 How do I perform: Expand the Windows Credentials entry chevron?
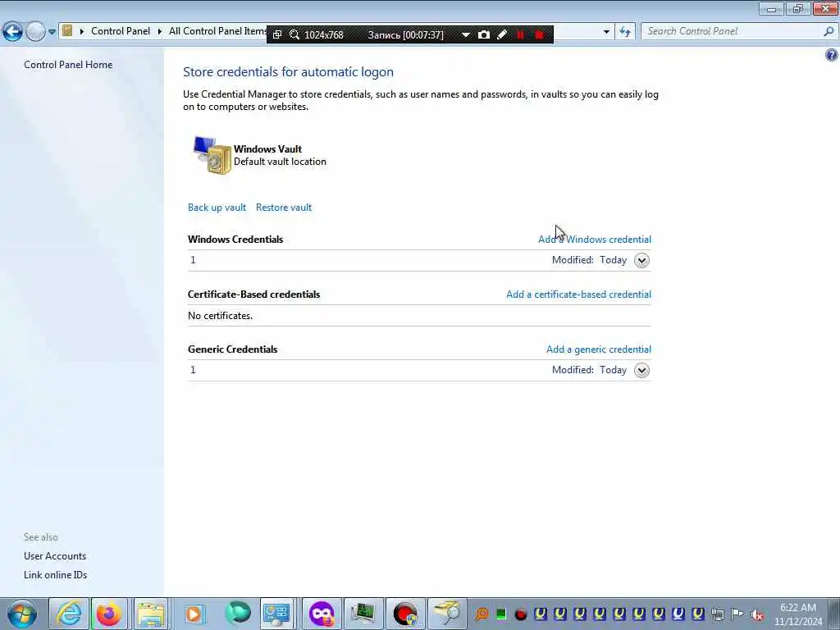click(x=641, y=260)
